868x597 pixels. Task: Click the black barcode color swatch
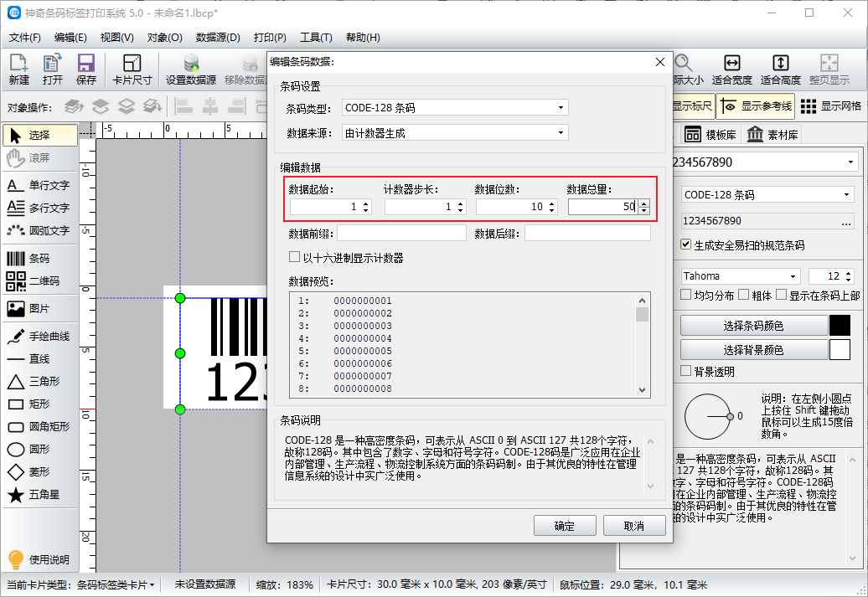tap(840, 326)
